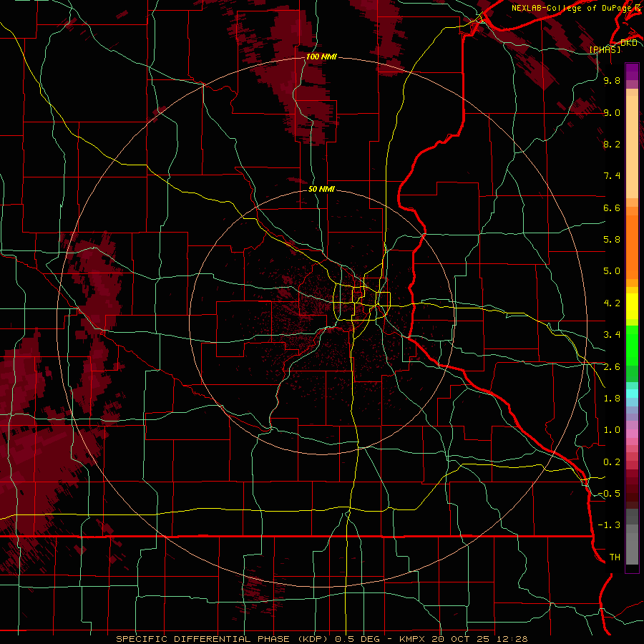Click the 7.4 scale value

tap(612, 176)
